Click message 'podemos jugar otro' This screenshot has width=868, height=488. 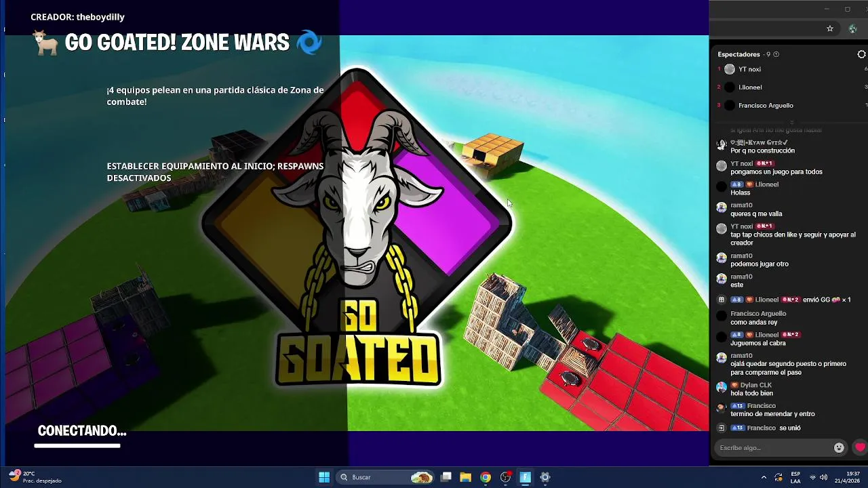pos(759,264)
